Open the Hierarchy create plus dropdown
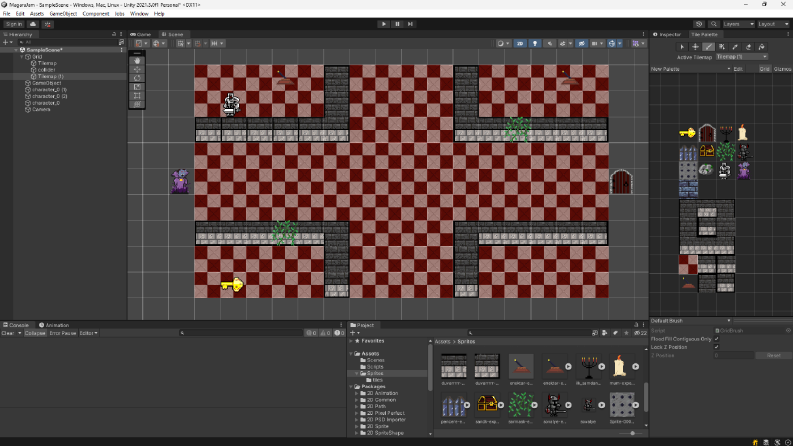 (x=7, y=42)
